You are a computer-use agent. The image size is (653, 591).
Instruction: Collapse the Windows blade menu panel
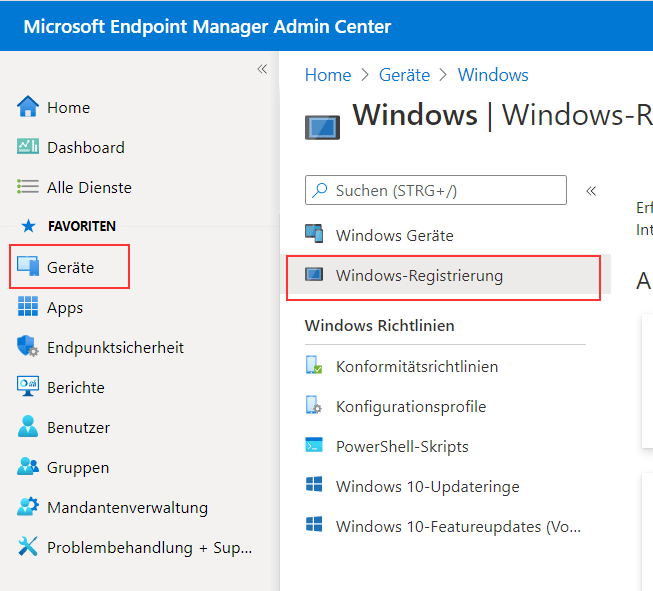591,191
